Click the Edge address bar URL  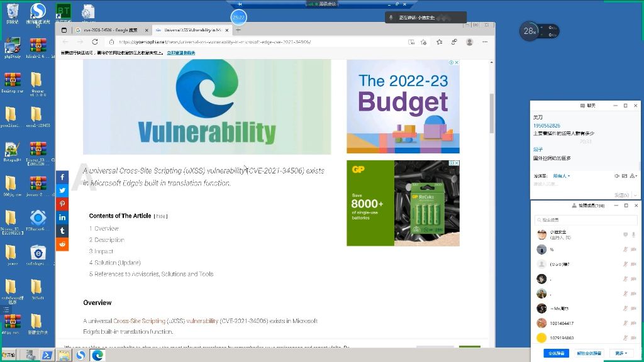click(215, 42)
